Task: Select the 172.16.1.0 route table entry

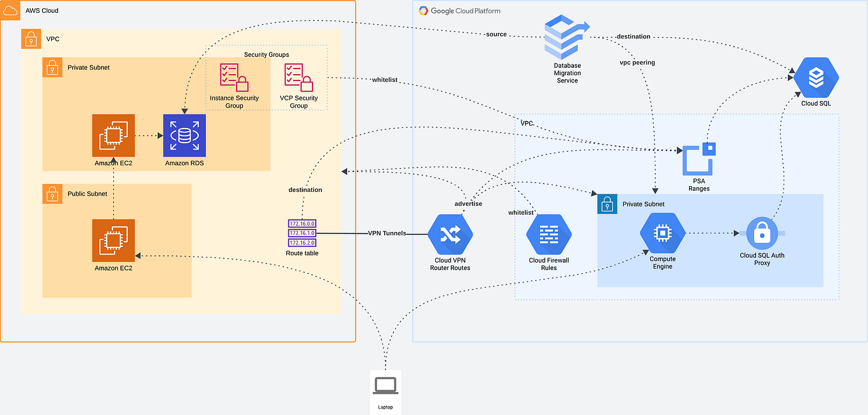Action: [x=301, y=233]
